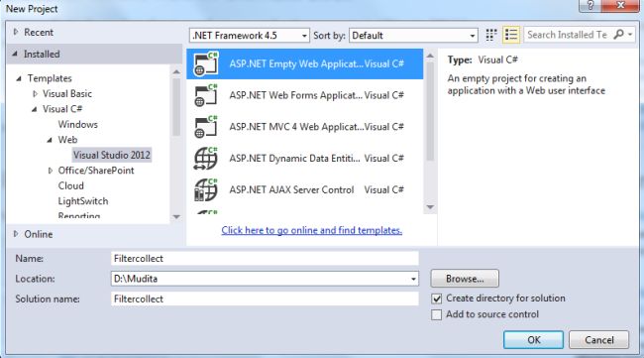Expand the Online section
The height and width of the screenshot is (358, 644).
[x=16, y=234]
